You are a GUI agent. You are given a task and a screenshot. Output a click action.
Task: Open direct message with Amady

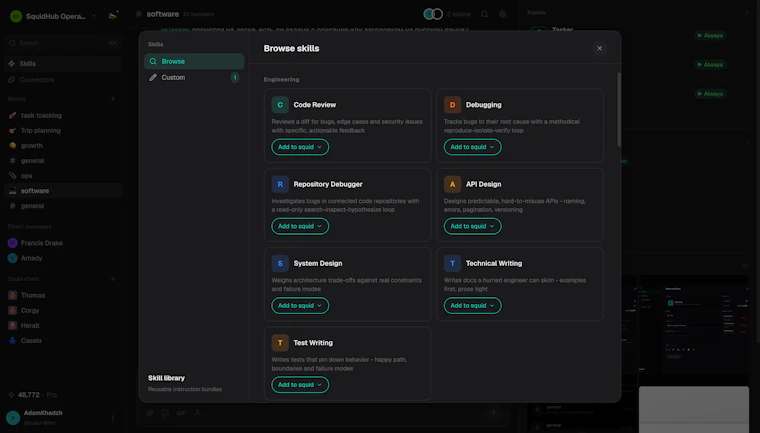click(x=63, y=258)
